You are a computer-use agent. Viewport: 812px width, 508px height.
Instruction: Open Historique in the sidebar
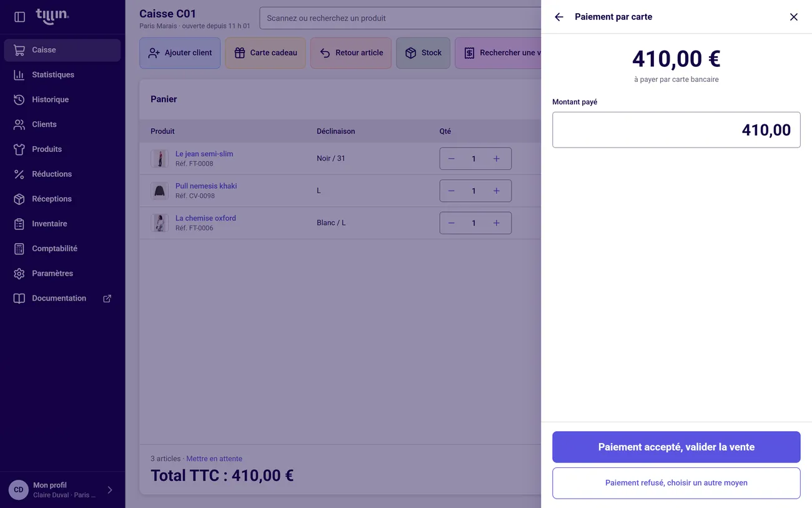click(62, 99)
